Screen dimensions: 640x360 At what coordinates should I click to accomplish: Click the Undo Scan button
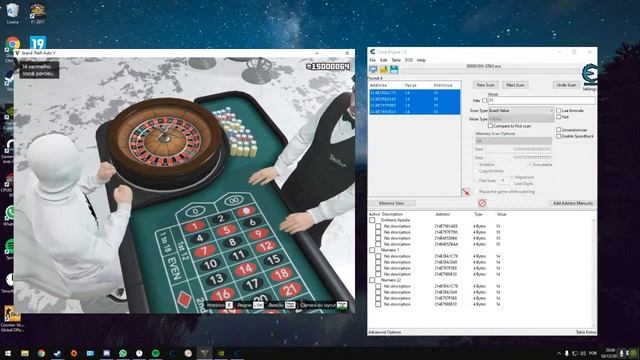pos(566,85)
